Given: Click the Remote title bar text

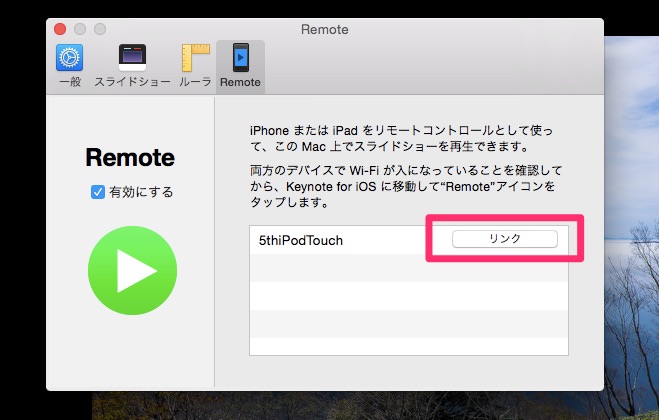Looking at the screenshot, I should [x=324, y=29].
